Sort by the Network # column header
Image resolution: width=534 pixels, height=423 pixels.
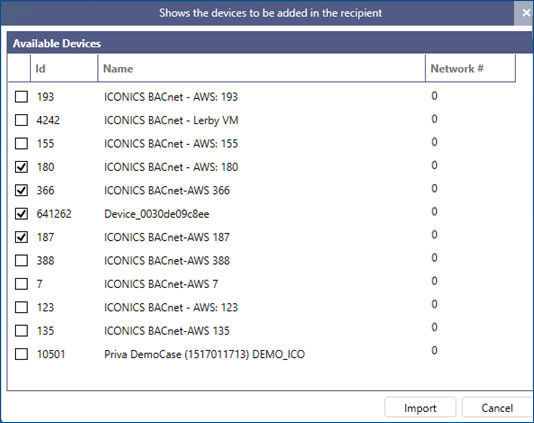pyautogui.click(x=470, y=68)
